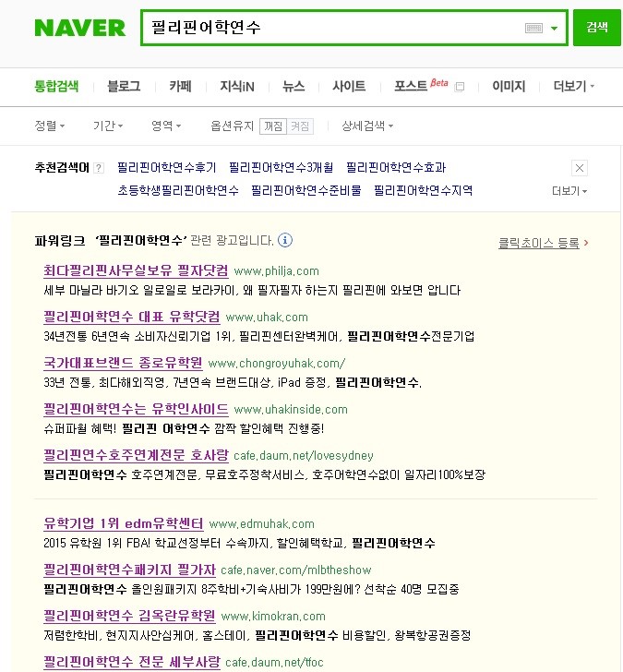
Task: Open 포스트 in new window icon
Action: point(460,87)
